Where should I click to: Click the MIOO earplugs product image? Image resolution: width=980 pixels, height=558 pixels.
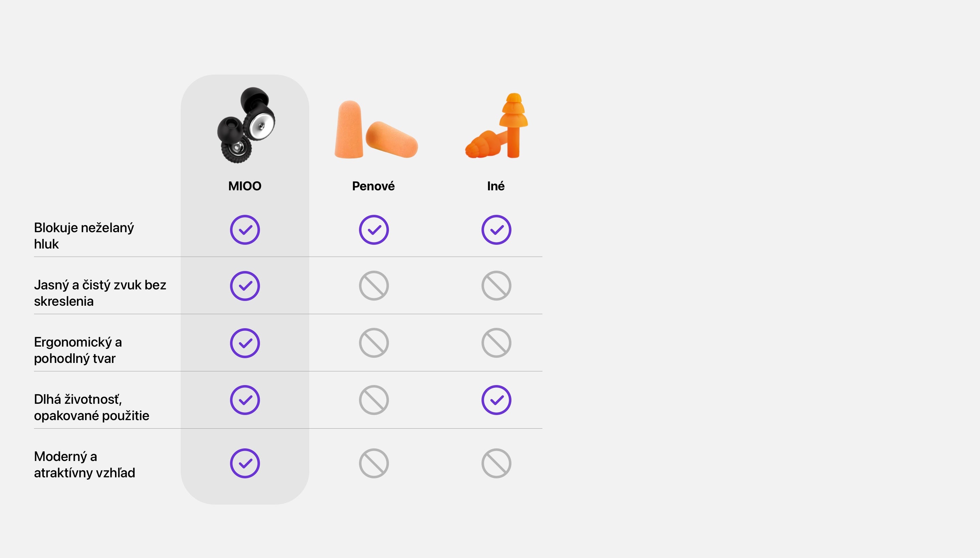[245, 125]
